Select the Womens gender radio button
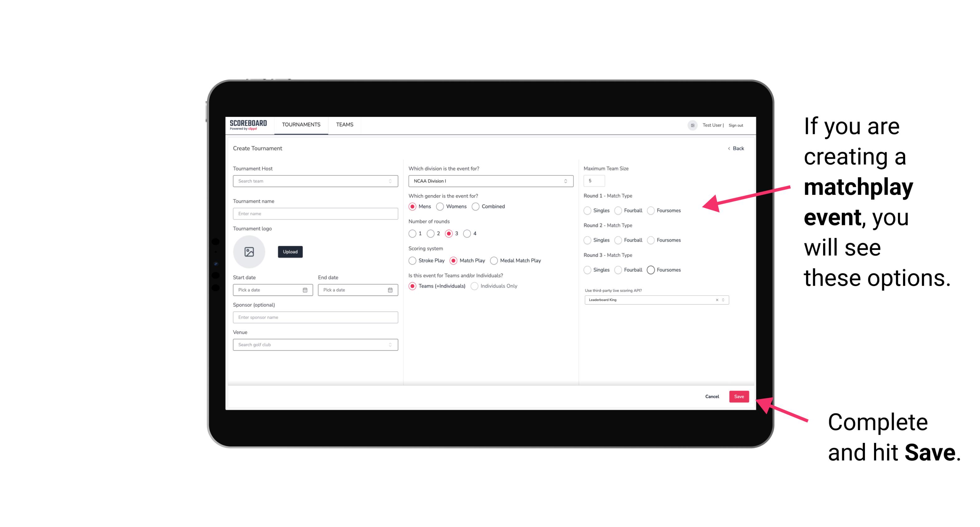This screenshot has width=980, height=527. pyautogui.click(x=439, y=206)
